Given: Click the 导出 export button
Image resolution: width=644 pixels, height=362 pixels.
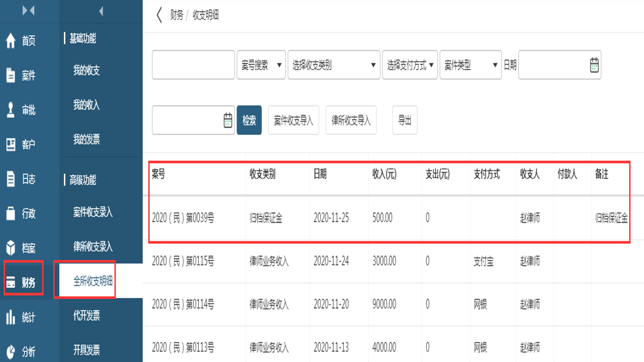Looking at the screenshot, I should 405,120.
